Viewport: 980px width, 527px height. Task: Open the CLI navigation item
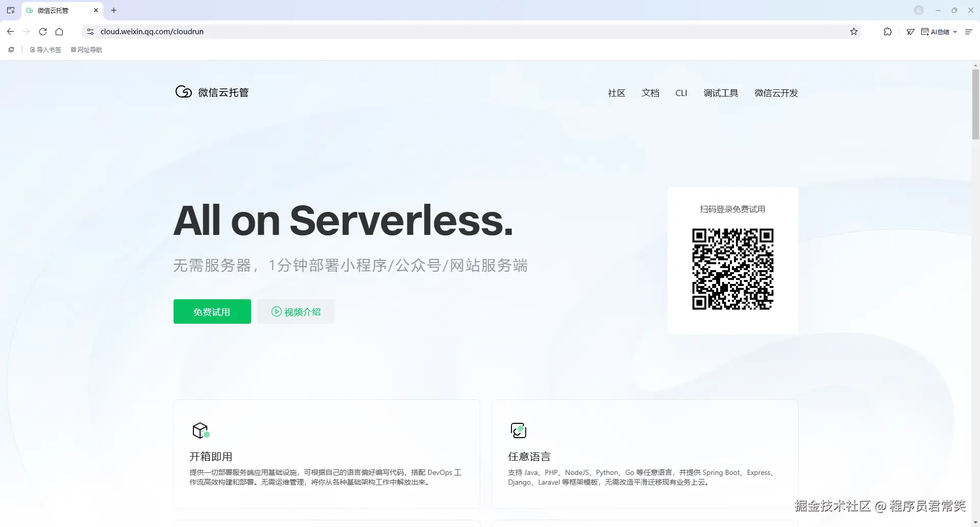coord(681,93)
